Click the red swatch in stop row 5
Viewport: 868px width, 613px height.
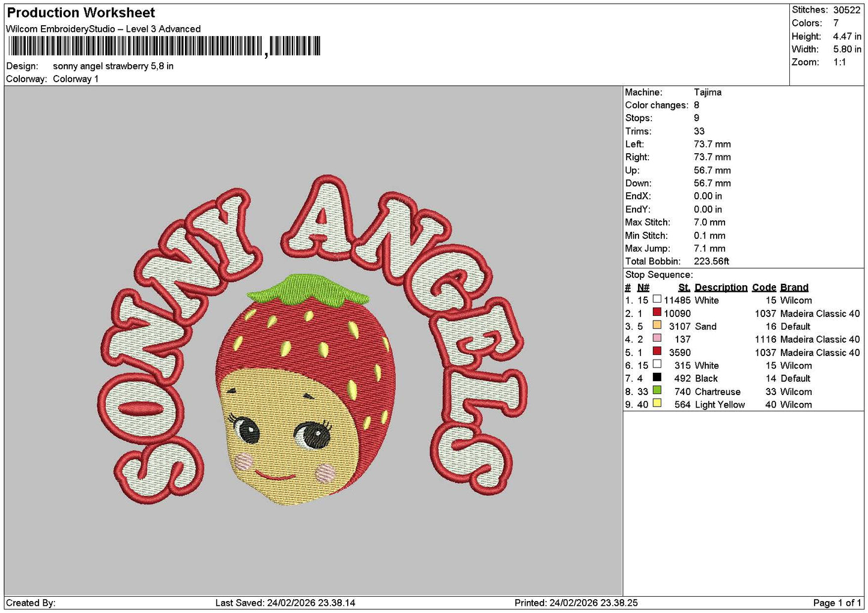(x=657, y=351)
